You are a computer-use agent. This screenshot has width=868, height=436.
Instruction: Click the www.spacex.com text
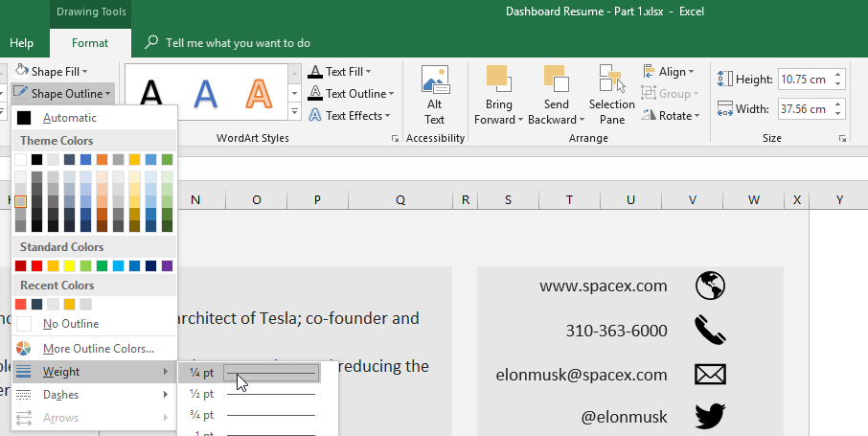pos(604,286)
